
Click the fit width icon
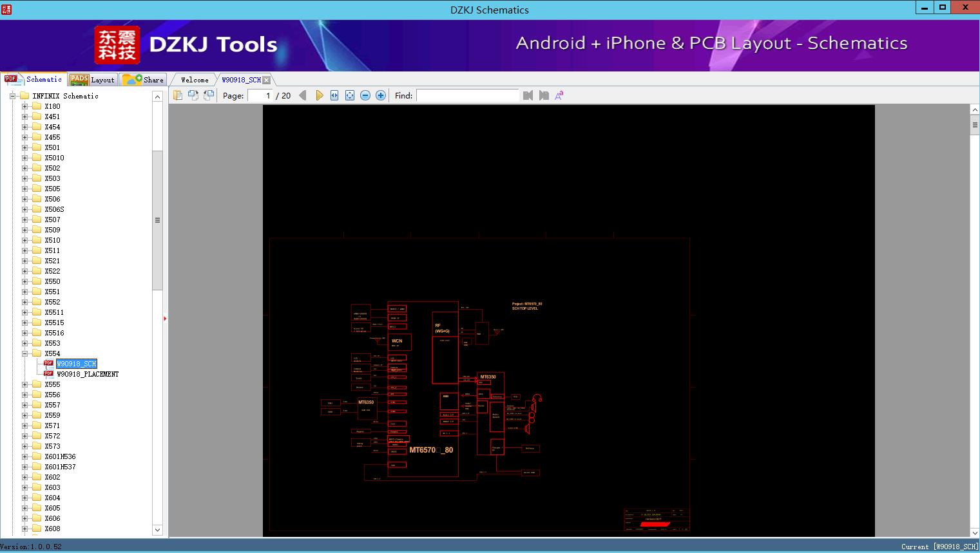[334, 95]
